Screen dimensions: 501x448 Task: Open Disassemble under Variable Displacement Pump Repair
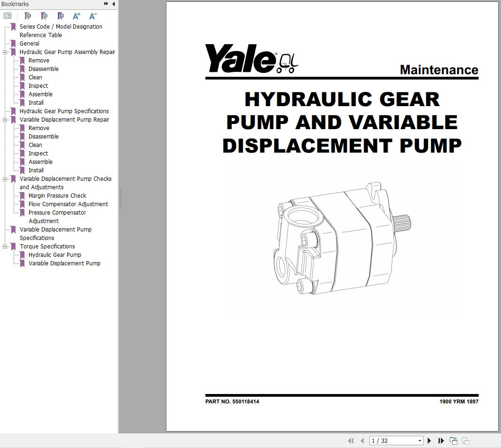[43, 136]
